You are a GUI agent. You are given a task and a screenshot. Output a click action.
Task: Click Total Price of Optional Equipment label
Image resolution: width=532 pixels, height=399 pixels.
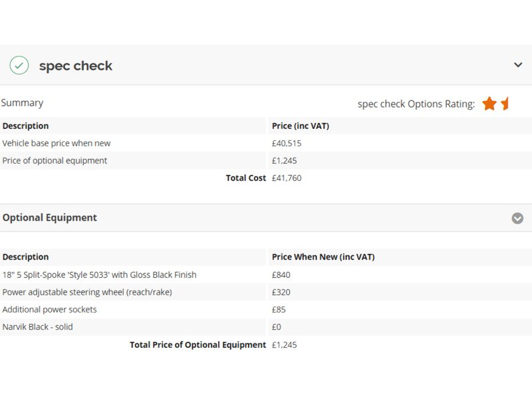coord(198,344)
